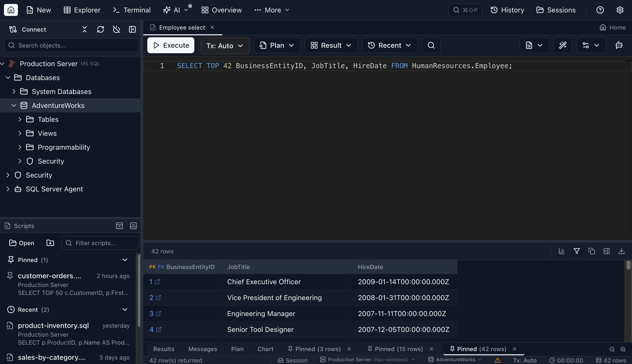
Task: Collapse the Recent scripts section
Action: click(125, 310)
